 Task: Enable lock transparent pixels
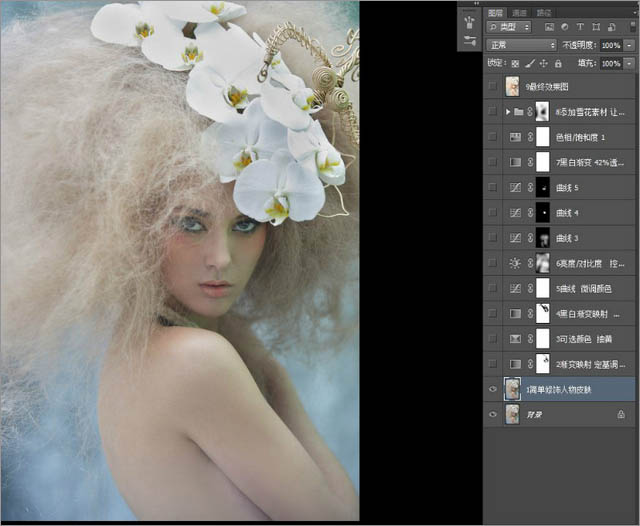[516, 62]
